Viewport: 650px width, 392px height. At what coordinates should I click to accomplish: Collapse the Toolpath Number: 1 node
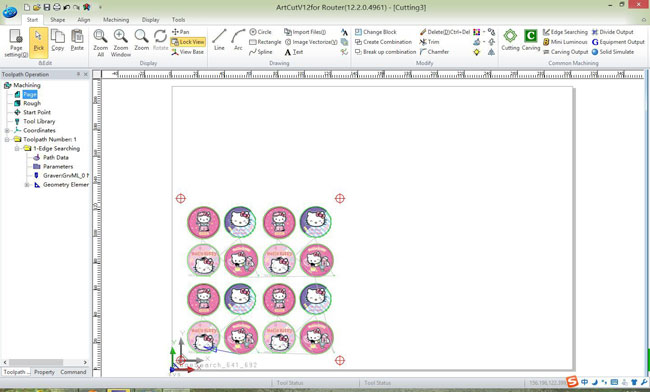pos(7,140)
